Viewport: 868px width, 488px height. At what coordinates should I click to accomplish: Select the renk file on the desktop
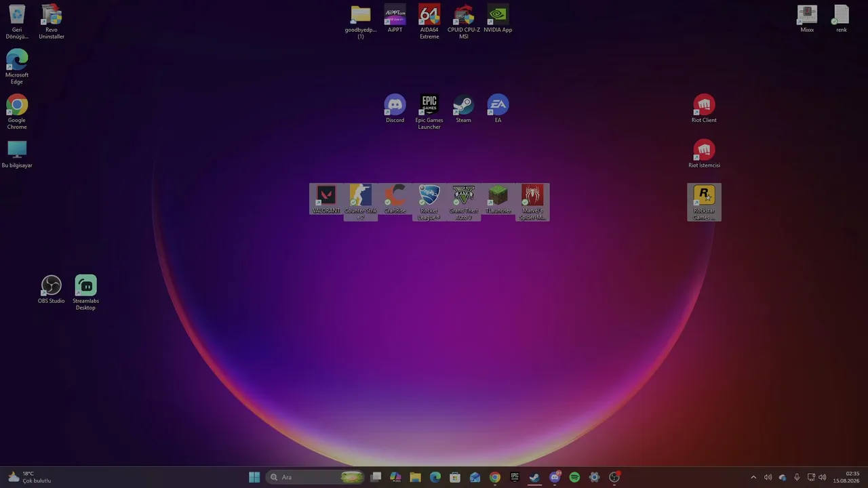click(x=842, y=19)
